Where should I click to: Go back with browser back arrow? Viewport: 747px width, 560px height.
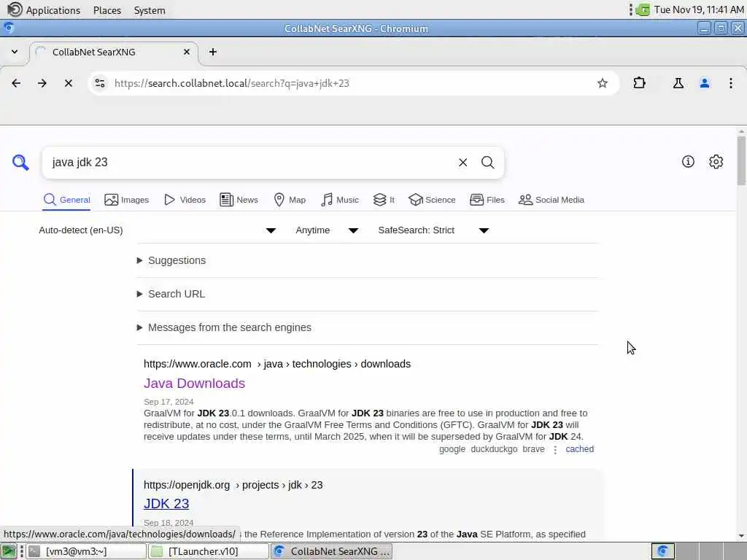(x=16, y=83)
